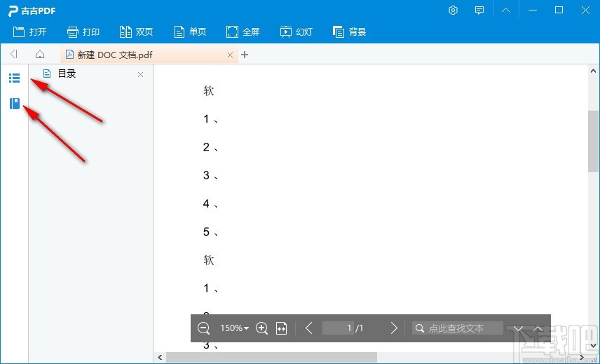Fit page width icon in bottom bar
The width and height of the screenshot is (600, 364).
[x=281, y=328]
